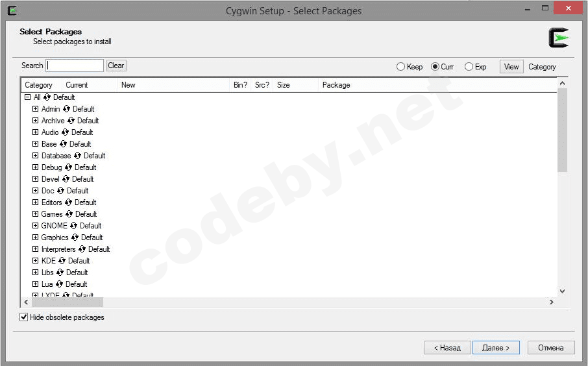Click the Назад back button
This screenshot has width=588, height=366.
[x=447, y=348]
